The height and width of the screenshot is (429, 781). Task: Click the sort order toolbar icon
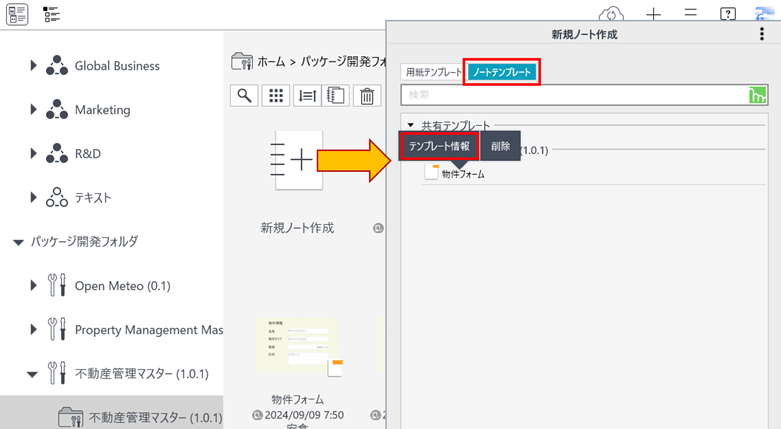point(308,95)
